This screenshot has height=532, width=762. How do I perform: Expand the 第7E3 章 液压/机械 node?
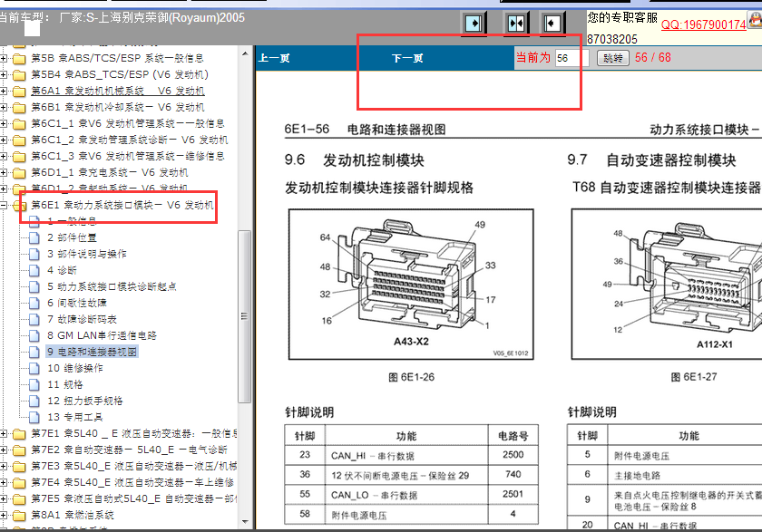click(x=4, y=466)
